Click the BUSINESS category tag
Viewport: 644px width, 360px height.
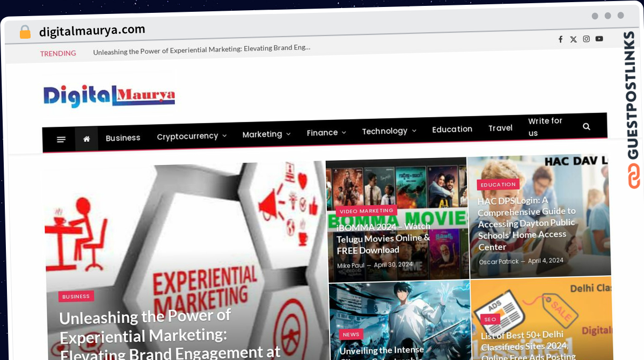tap(76, 297)
